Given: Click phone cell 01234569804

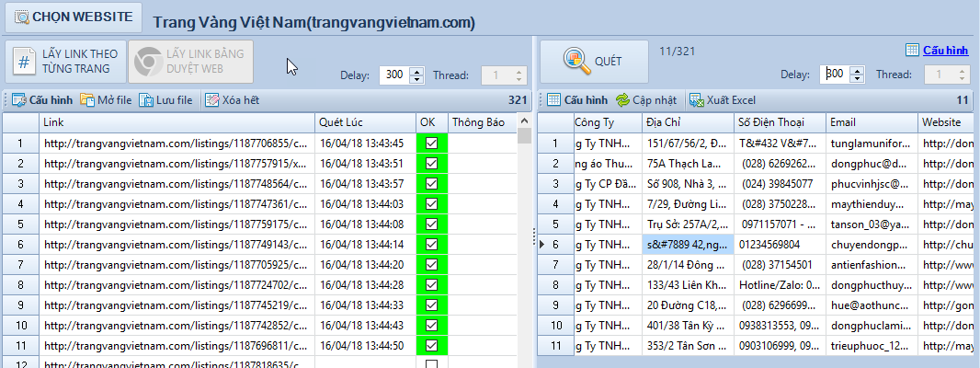Looking at the screenshot, I should pos(780,245).
